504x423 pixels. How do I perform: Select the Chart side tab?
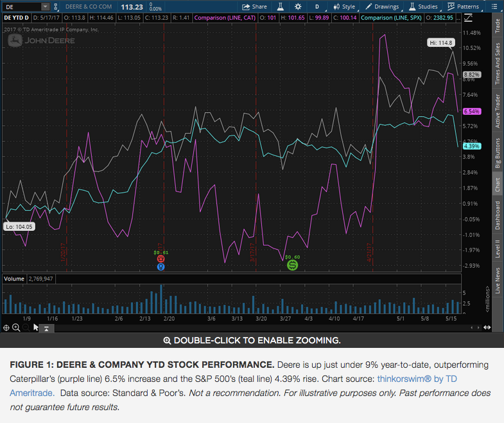(x=498, y=184)
